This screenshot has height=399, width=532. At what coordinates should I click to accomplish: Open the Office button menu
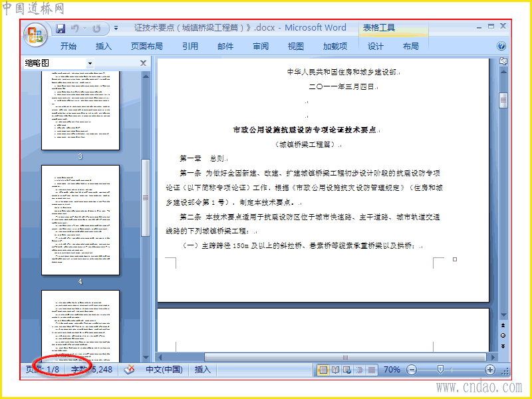35,35
